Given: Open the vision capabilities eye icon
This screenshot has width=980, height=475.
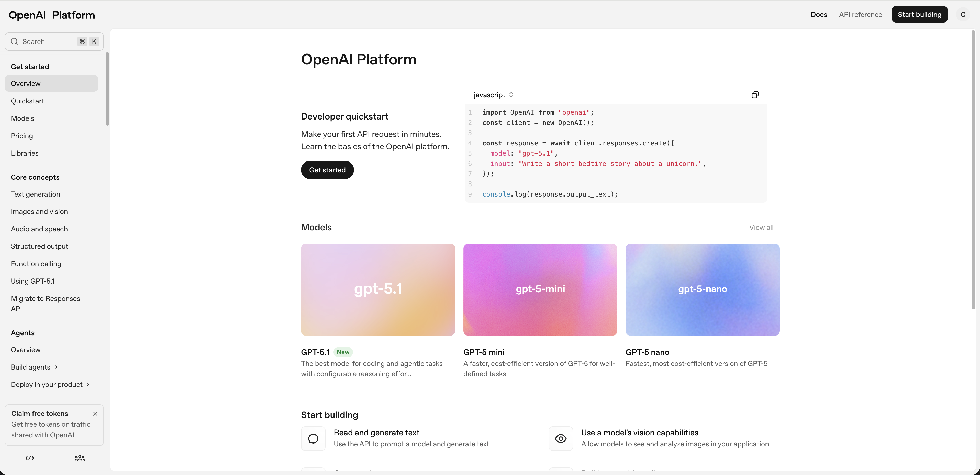Looking at the screenshot, I should point(560,438).
